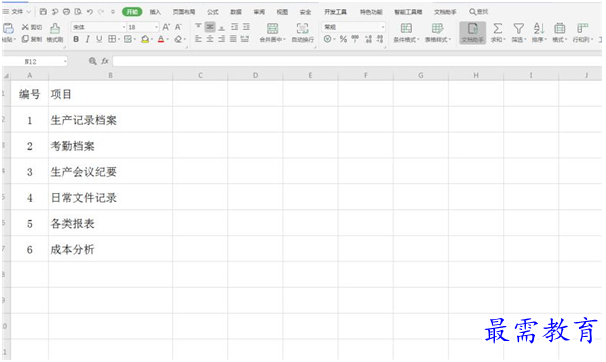Toggle middle vertical alignment (highlighted)
This screenshot has width=606, height=362.
pos(210,27)
